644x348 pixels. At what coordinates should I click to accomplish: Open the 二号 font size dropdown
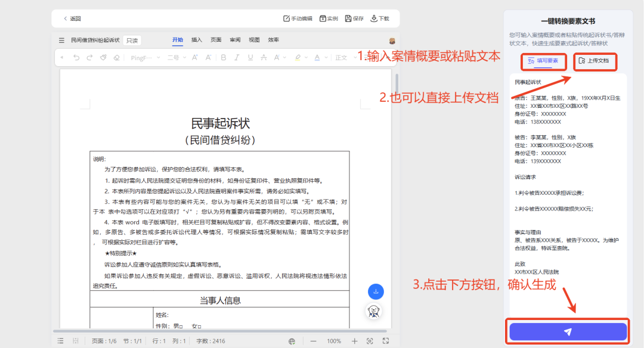tap(177, 58)
